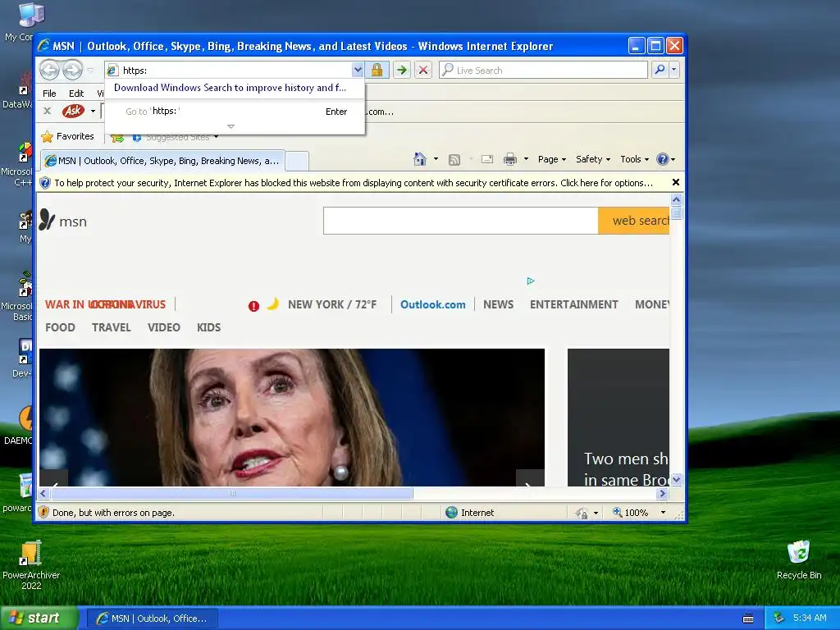Click the magnifier Search button
This screenshot has width=840, height=630.
coord(660,70)
